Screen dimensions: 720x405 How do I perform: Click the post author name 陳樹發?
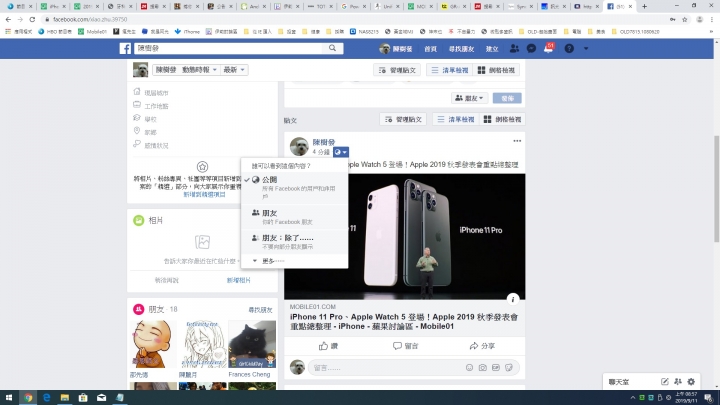point(324,142)
